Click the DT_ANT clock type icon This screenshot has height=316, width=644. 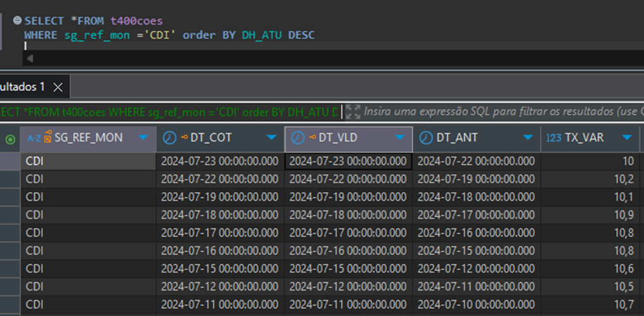(426, 138)
